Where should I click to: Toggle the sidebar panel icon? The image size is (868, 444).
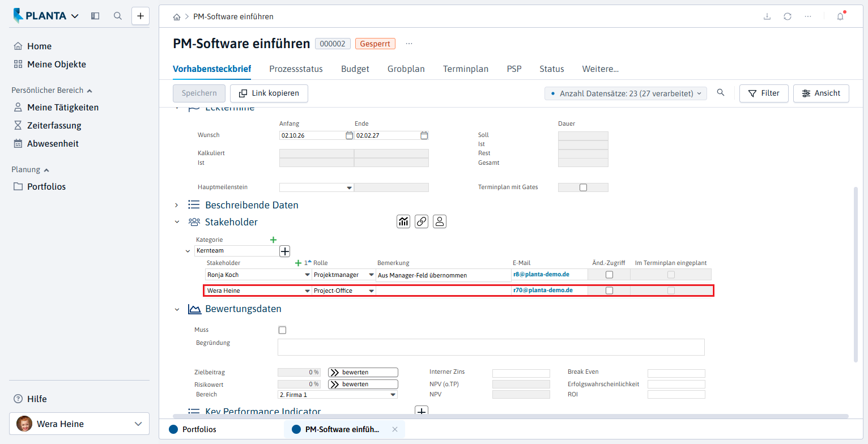click(x=95, y=16)
